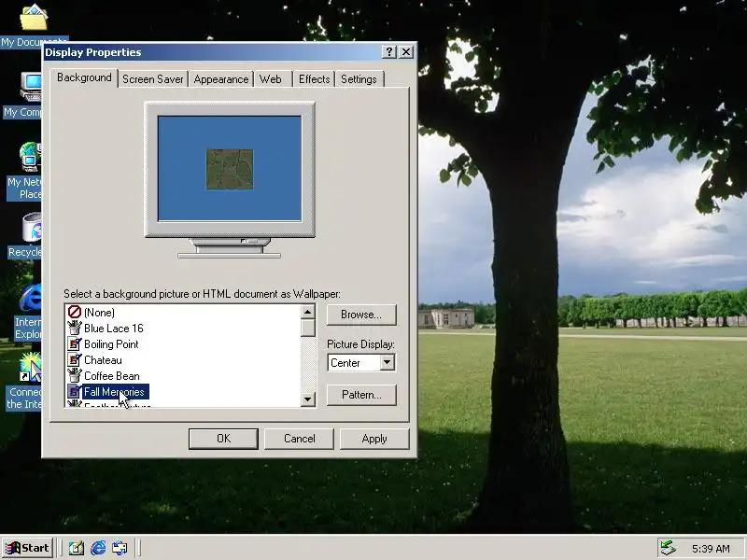Select the Boiling Point wallpaper
The width and height of the screenshot is (747, 560).
click(111, 343)
